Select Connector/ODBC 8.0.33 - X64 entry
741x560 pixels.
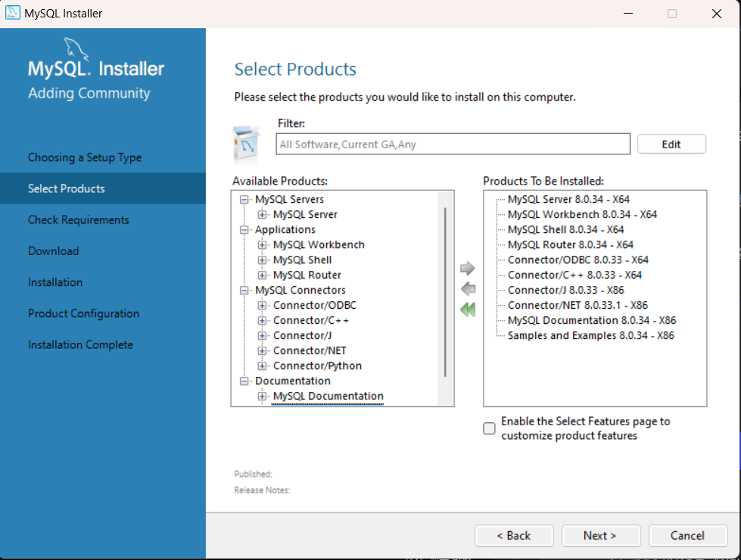coord(578,260)
